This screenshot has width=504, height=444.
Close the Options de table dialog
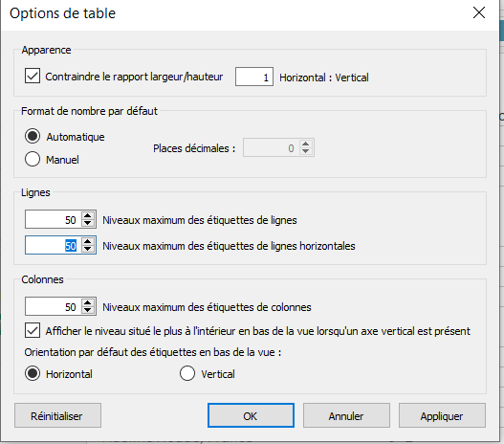479,12
